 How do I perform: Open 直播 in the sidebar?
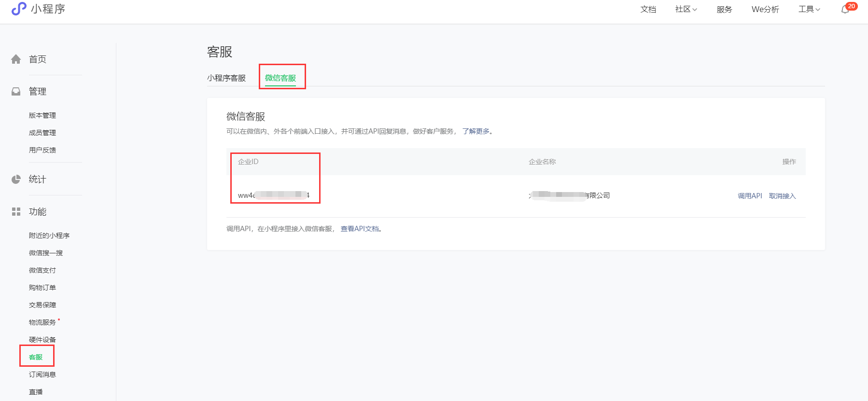click(36, 392)
